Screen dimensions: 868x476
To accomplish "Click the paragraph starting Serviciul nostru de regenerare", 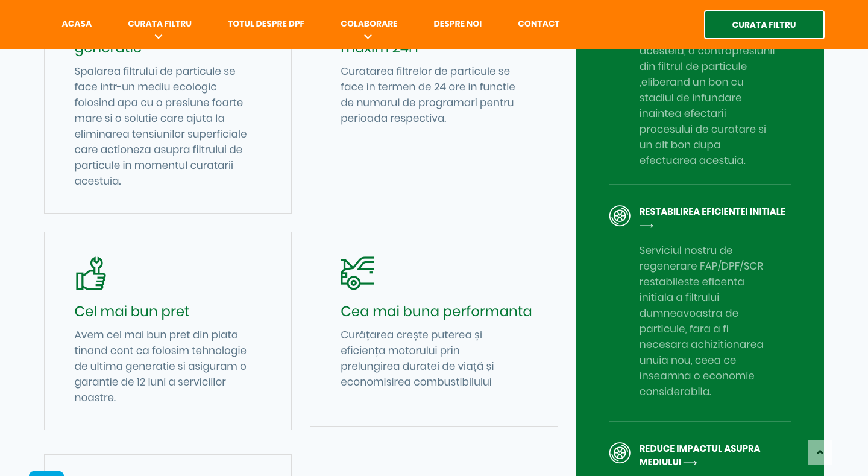I will 702,321.
